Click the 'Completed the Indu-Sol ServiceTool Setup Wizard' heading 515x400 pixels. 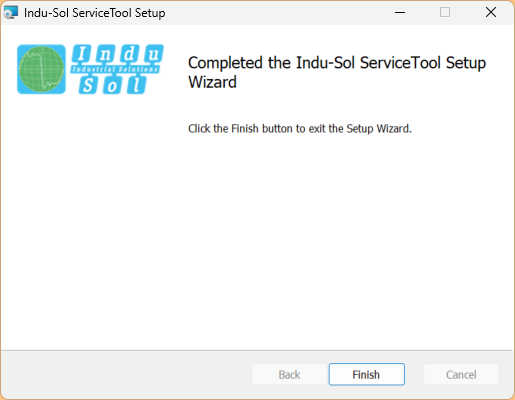pyautogui.click(x=337, y=72)
